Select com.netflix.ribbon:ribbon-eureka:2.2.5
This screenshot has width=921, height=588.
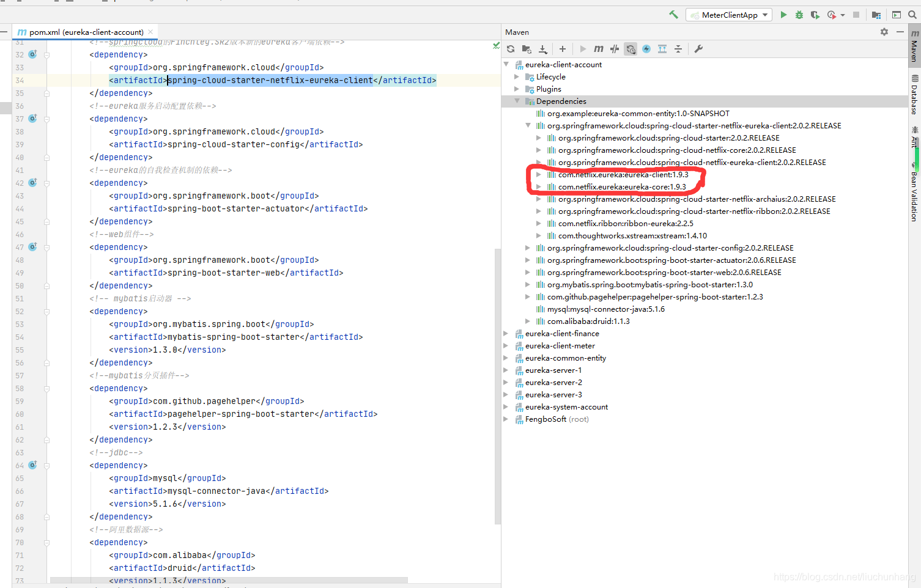626,223
